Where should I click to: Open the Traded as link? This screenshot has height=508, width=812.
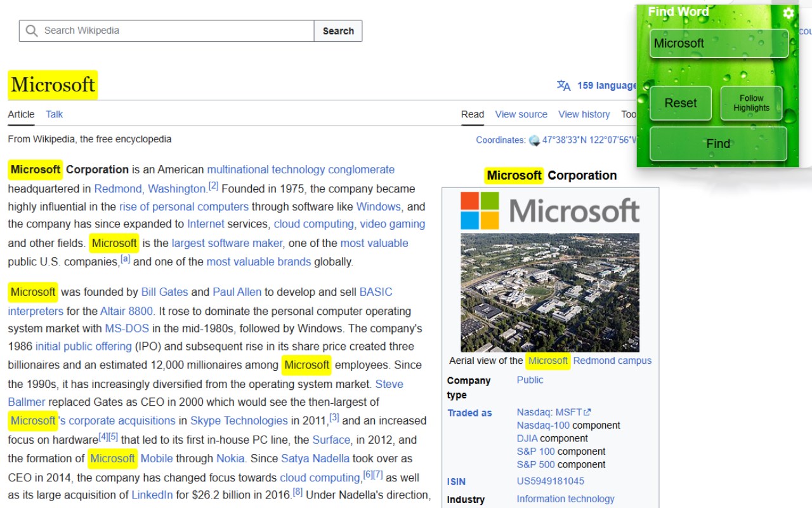469,413
